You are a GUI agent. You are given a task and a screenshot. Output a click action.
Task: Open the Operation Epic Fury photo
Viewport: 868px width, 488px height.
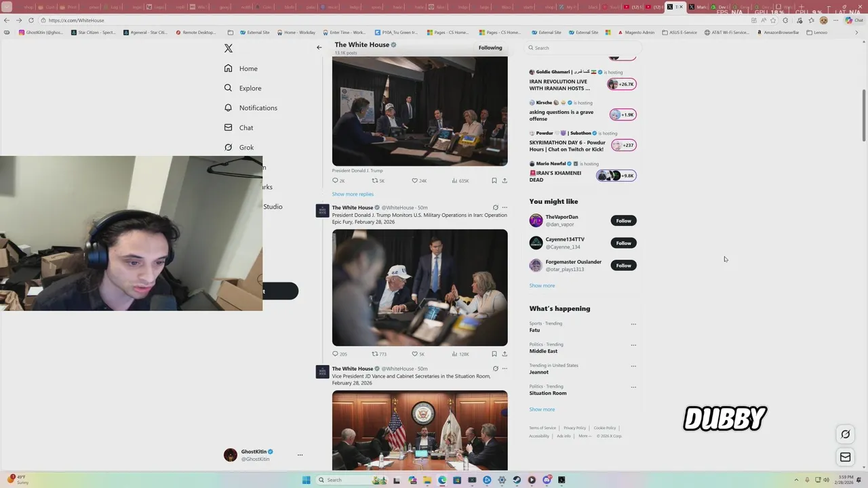420,287
